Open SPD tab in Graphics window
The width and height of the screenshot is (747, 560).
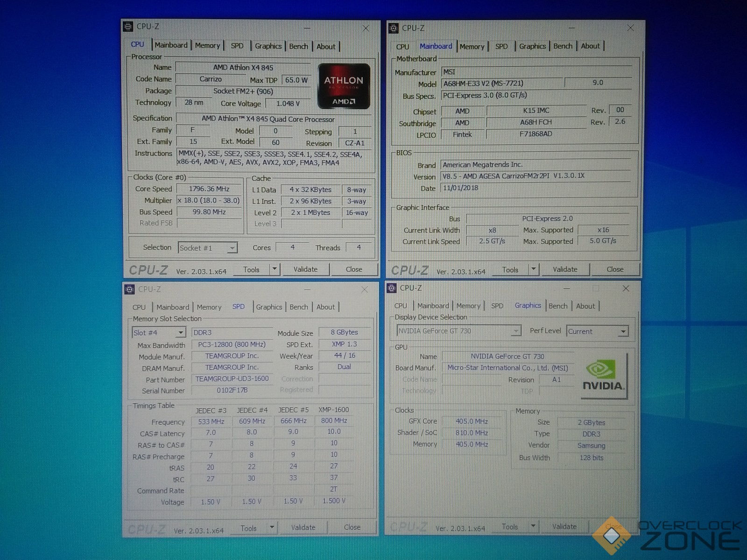tap(497, 306)
